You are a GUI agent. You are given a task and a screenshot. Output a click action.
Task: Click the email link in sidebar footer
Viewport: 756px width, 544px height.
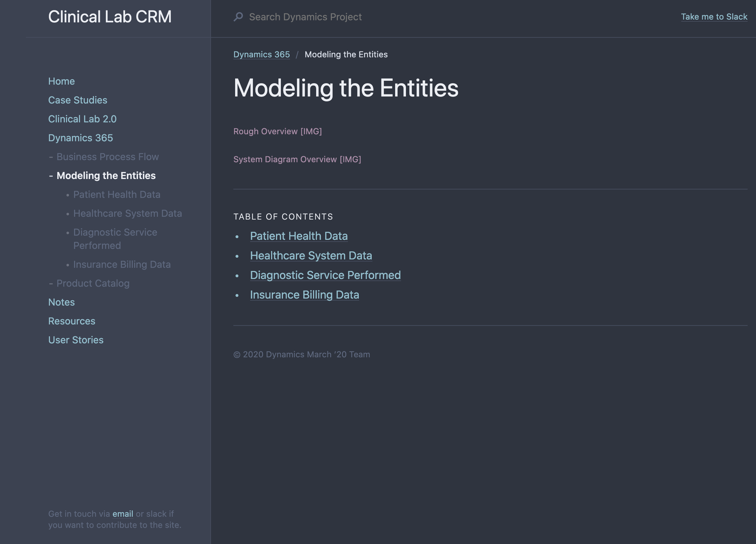click(x=123, y=514)
